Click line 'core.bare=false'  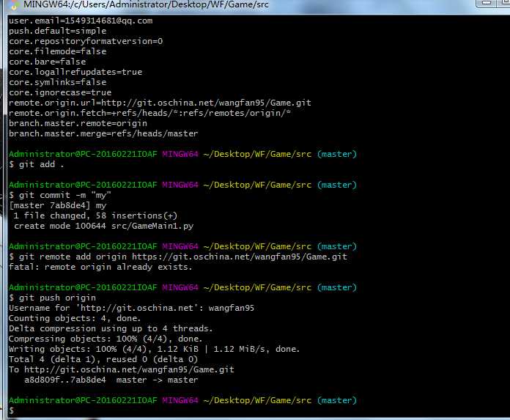tap(48, 62)
